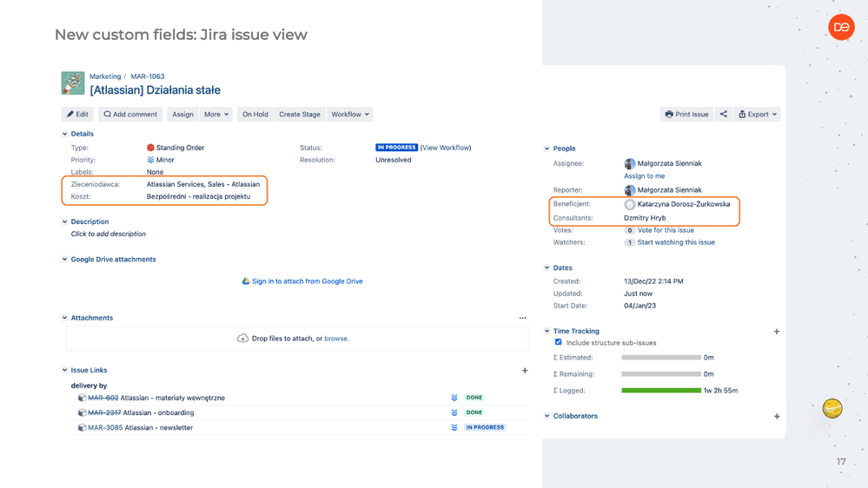Screen dimensions: 868x488
Task: Click the orange logo in corner
Action: click(x=840, y=28)
